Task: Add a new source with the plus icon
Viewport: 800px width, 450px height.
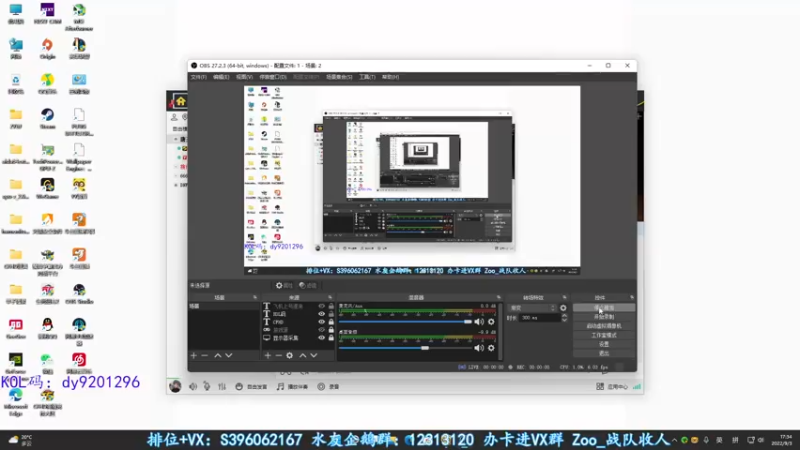Action: (x=267, y=356)
